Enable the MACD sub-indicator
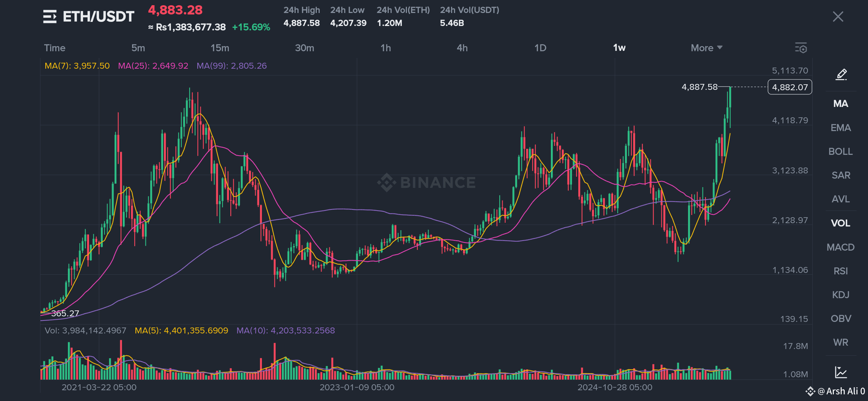This screenshot has height=401, width=868. (841, 247)
